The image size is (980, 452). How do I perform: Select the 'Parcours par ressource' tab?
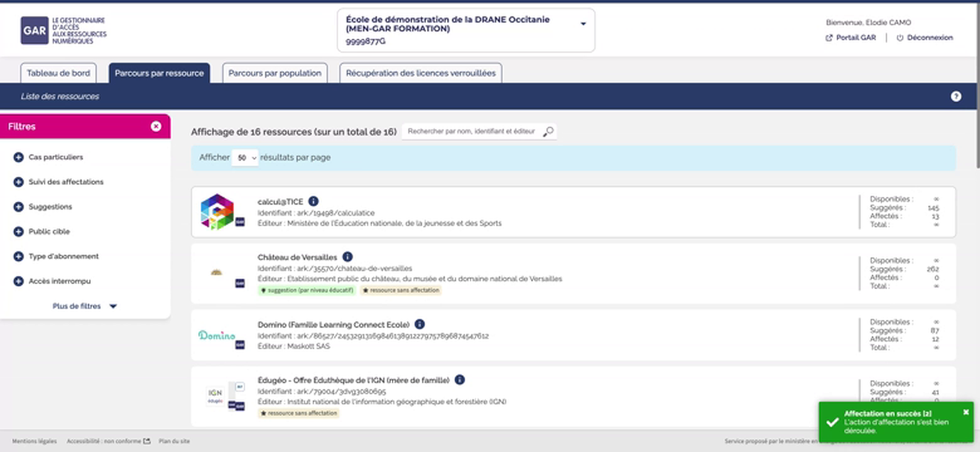click(159, 73)
